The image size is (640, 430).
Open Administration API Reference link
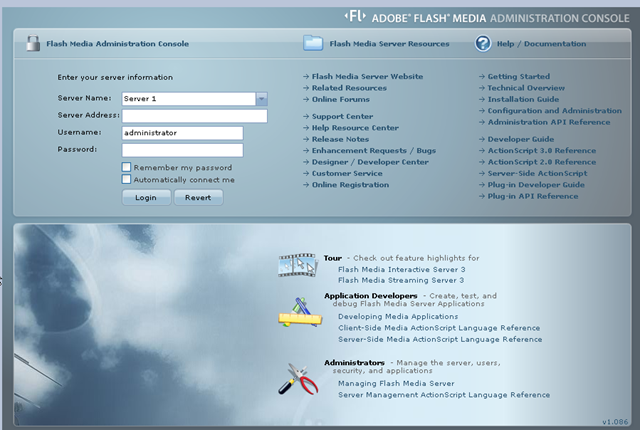pyautogui.click(x=549, y=122)
